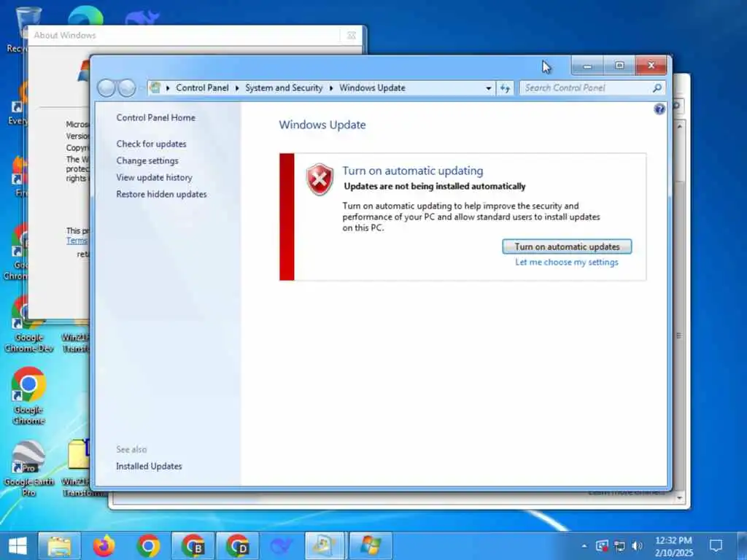Click the search magnifier icon
Screen dimensions: 747x560
pos(657,88)
